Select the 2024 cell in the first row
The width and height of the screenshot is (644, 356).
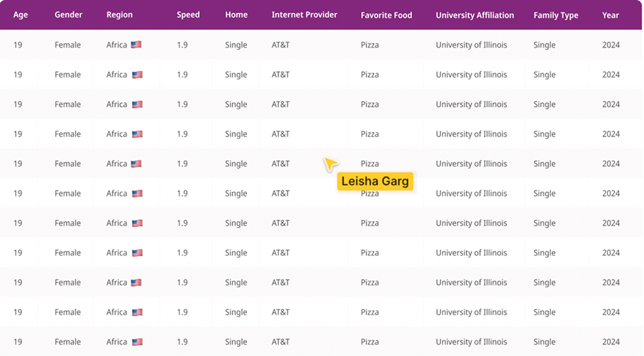click(x=611, y=45)
